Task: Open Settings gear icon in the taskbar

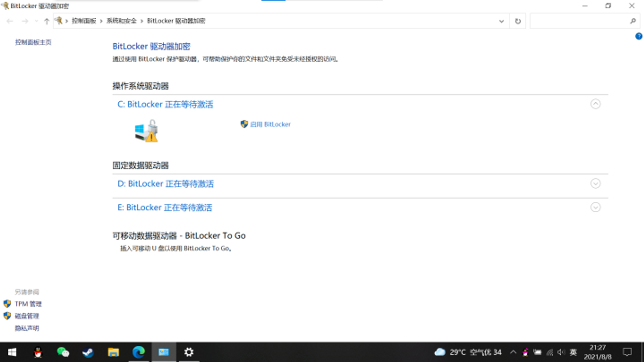Action: tap(189, 352)
